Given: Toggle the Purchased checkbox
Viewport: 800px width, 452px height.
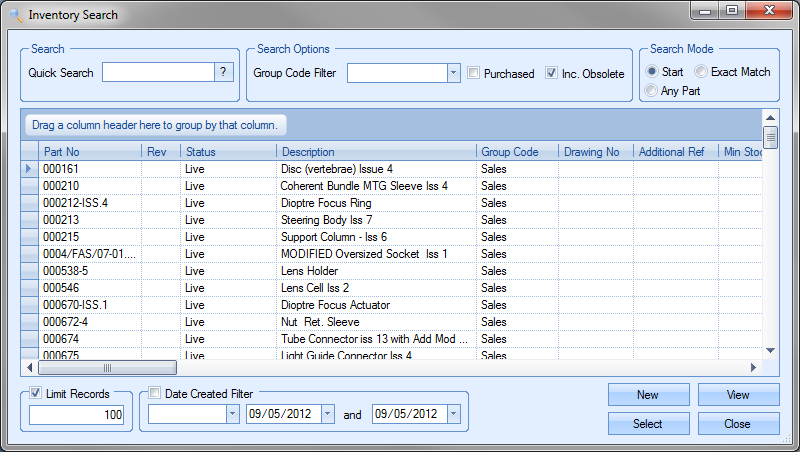Looking at the screenshot, I should pyautogui.click(x=475, y=73).
